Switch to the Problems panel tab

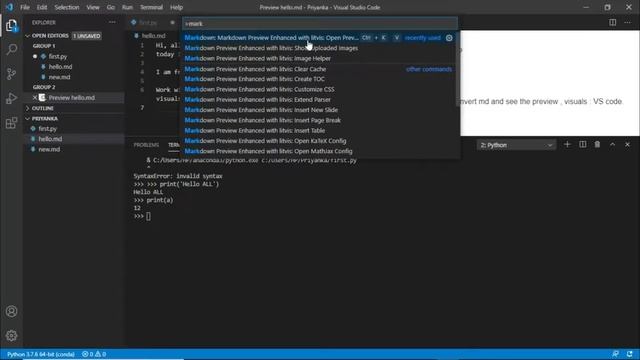(146, 145)
